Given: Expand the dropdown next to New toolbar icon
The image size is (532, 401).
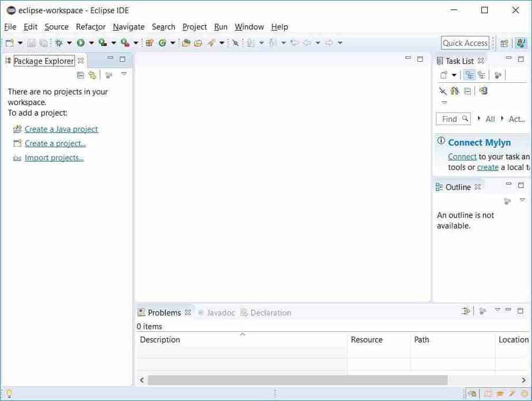Looking at the screenshot, I should click(20, 43).
